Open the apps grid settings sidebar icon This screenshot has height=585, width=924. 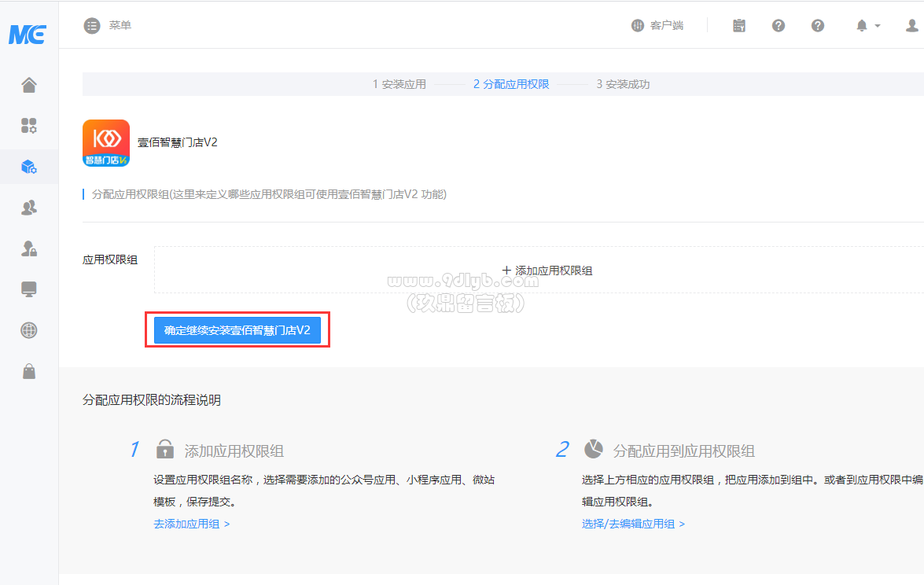coord(29,126)
